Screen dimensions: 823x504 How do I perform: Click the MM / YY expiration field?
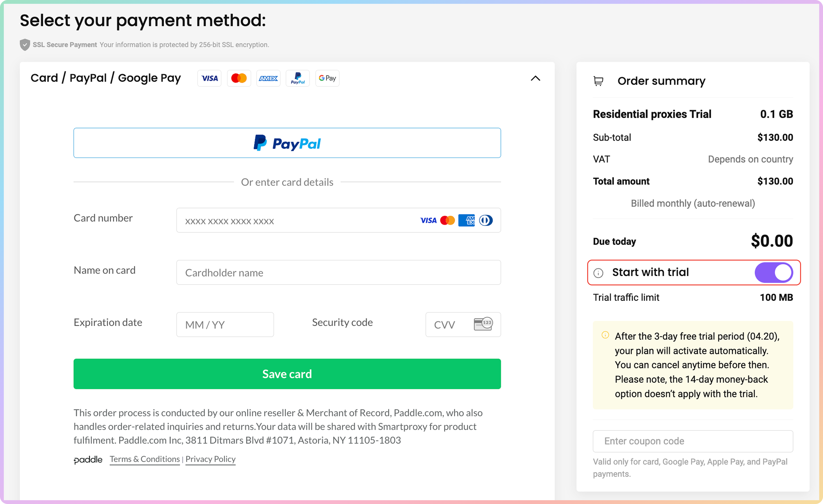tap(225, 325)
